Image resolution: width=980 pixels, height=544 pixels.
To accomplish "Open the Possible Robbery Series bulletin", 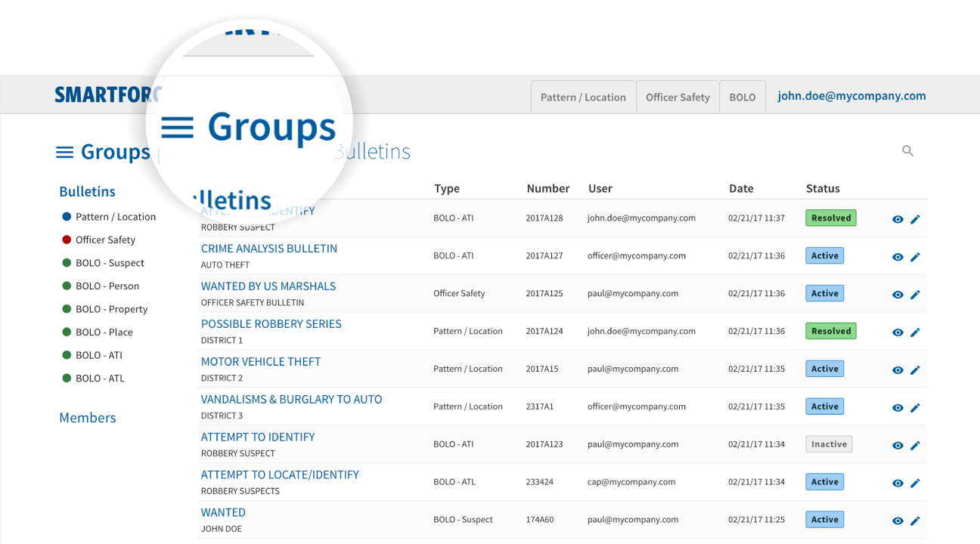I will (x=271, y=324).
